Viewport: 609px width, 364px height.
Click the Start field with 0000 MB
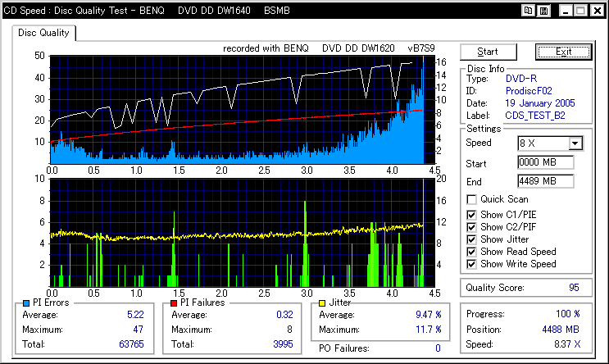tap(545, 162)
